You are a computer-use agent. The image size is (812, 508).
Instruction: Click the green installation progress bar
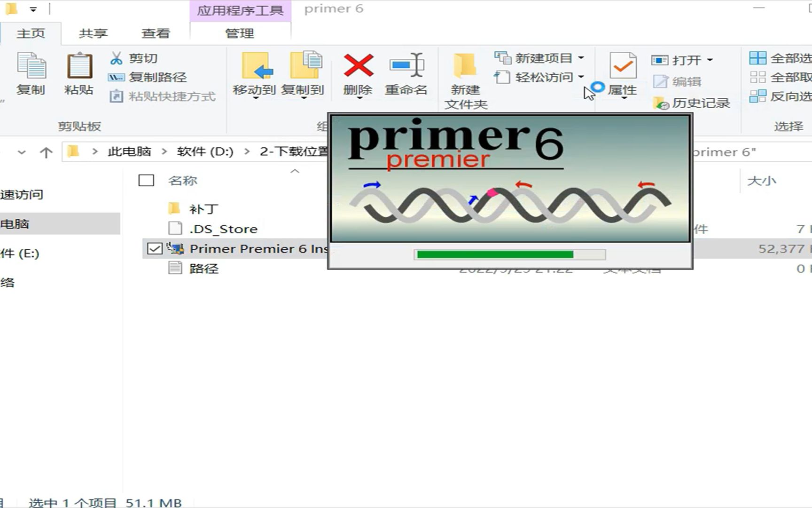(493, 254)
